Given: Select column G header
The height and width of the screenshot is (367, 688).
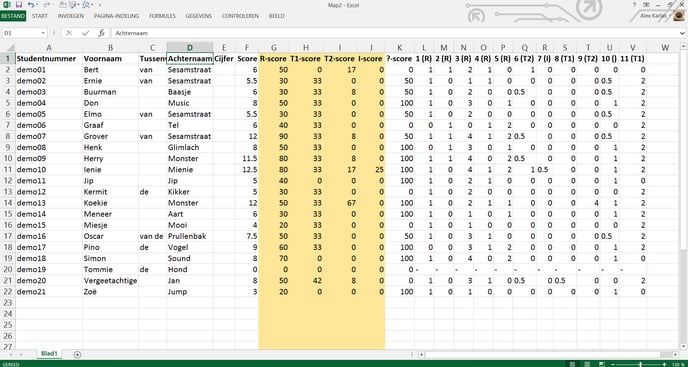Looking at the screenshot, I should coord(274,47).
